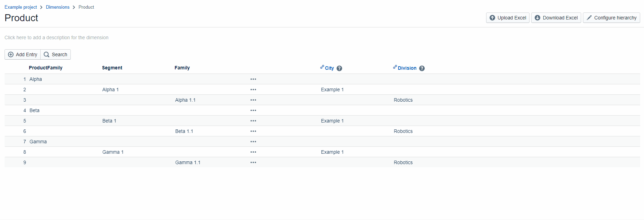The width and height of the screenshot is (644, 220).
Task: Open the three-dot menu for Alpha 1.1 row
Action: (253, 100)
